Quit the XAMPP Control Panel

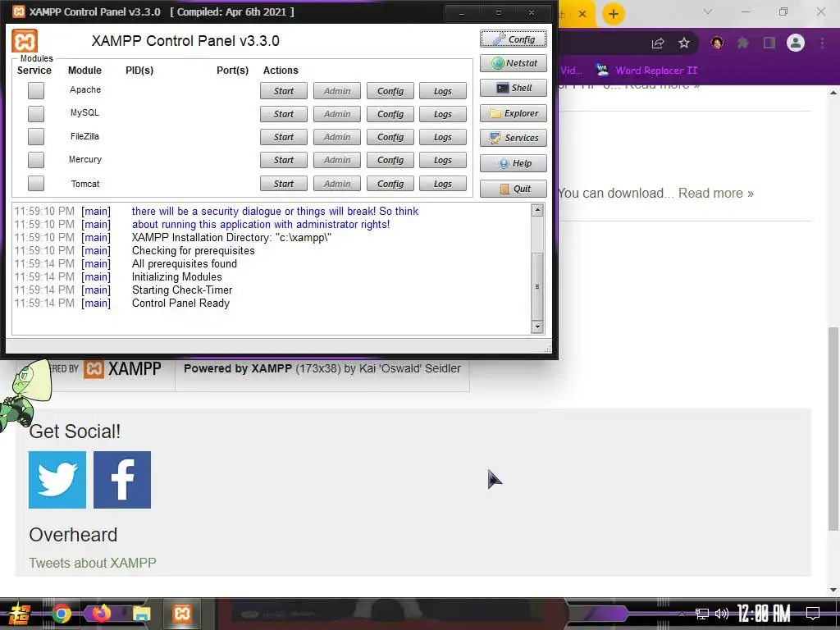tap(514, 189)
